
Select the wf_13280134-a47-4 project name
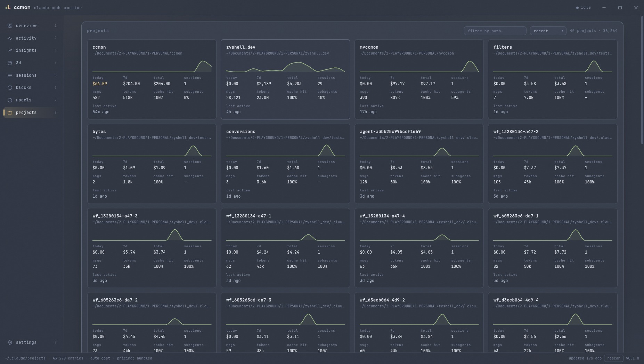click(x=382, y=216)
